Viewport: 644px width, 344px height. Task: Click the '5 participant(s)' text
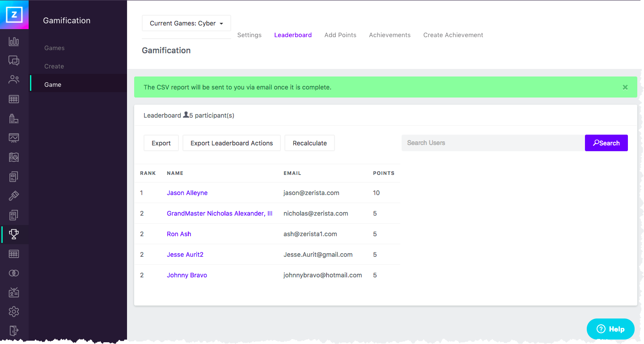coord(212,115)
